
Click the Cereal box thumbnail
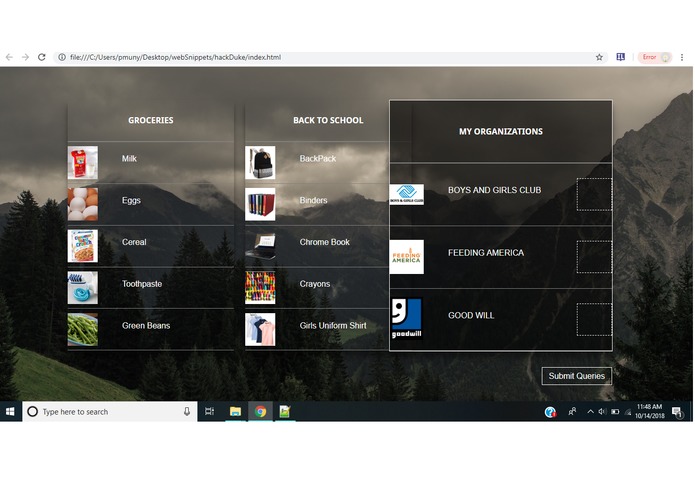pos(82,246)
